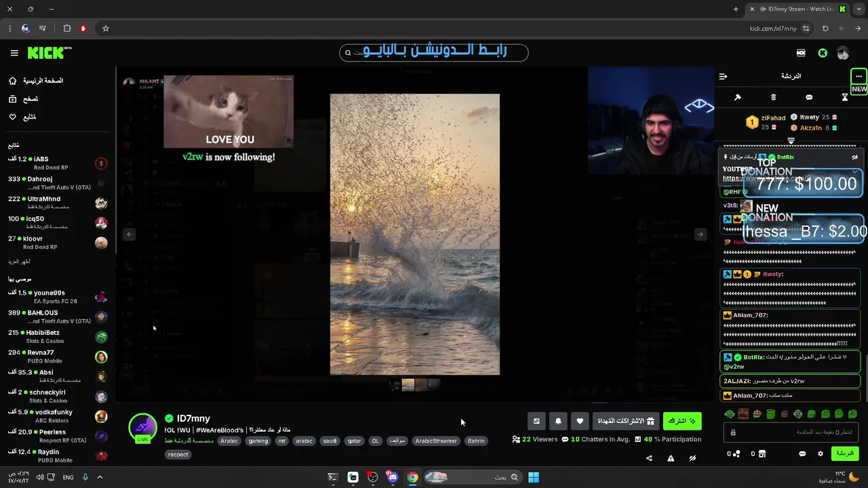Image resolution: width=868 pixels, height=488 pixels.
Task: Click the news card icon button beside the bell
Action: tap(536, 421)
